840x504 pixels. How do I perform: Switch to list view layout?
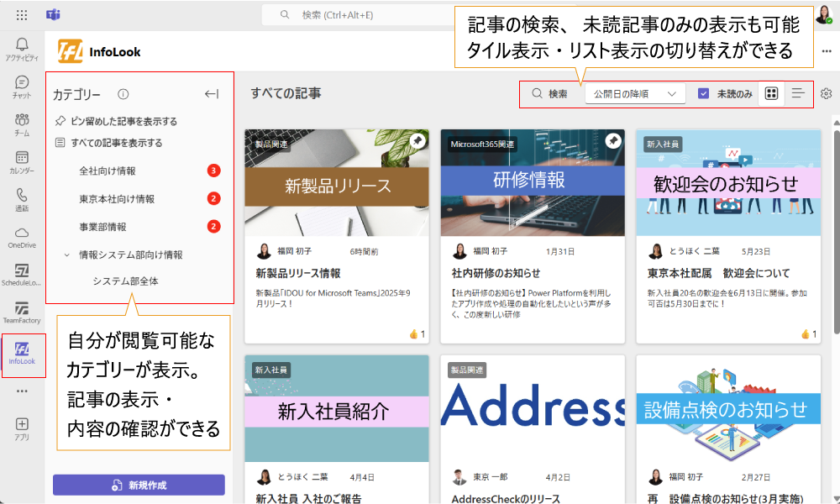coord(798,94)
